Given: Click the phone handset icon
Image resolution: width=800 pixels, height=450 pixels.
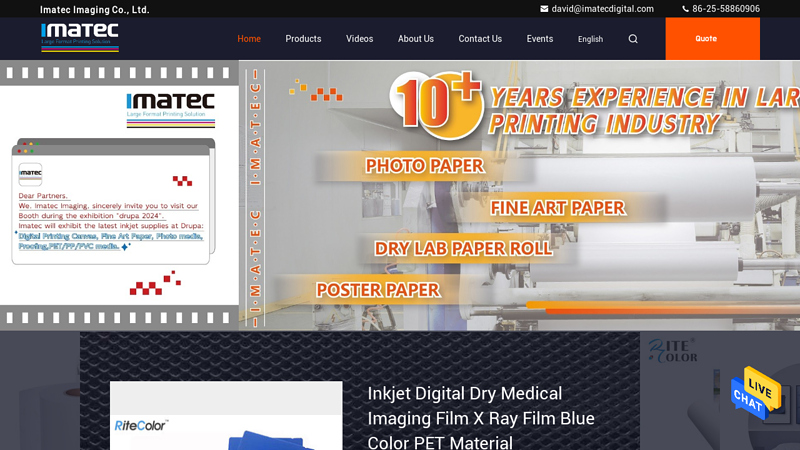Looking at the screenshot, I should tap(685, 9).
